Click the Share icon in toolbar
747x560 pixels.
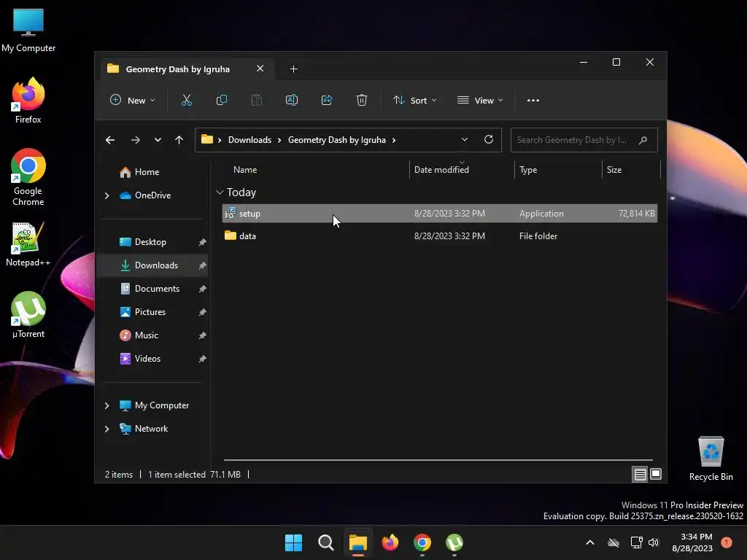[x=327, y=101]
